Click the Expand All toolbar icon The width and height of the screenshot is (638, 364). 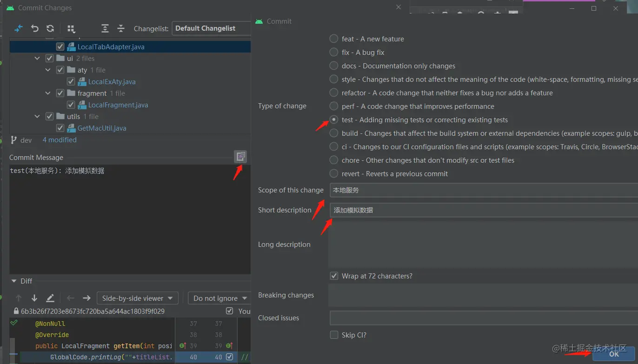click(x=105, y=28)
